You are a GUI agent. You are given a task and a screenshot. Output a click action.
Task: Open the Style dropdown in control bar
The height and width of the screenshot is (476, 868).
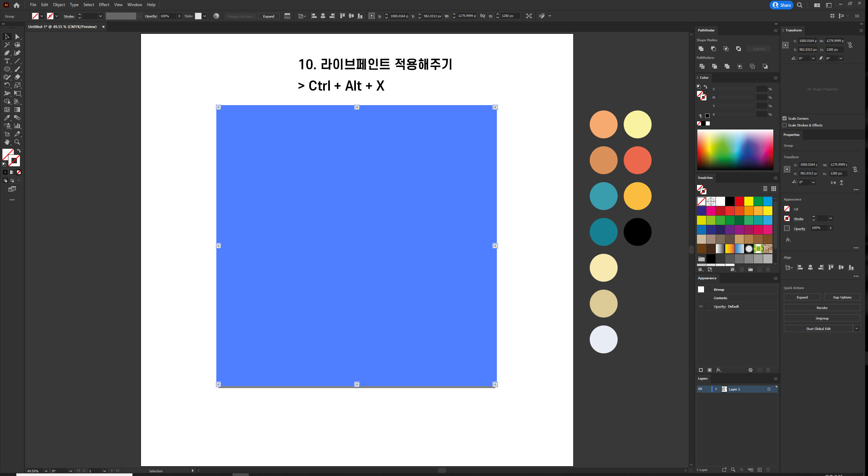click(x=204, y=16)
